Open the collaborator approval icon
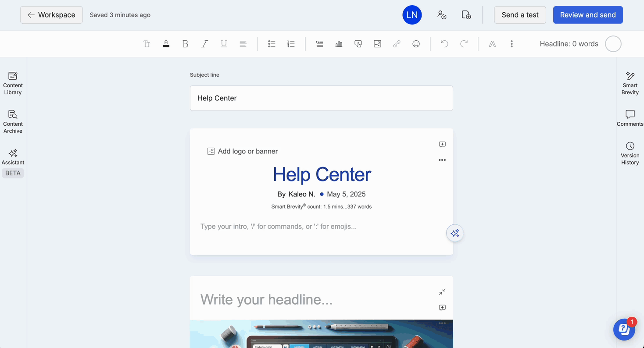 click(x=442, y=15)
